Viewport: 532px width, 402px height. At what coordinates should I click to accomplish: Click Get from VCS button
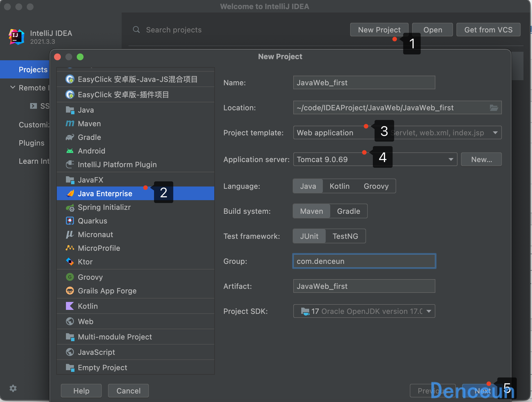(x=488, y=30)
